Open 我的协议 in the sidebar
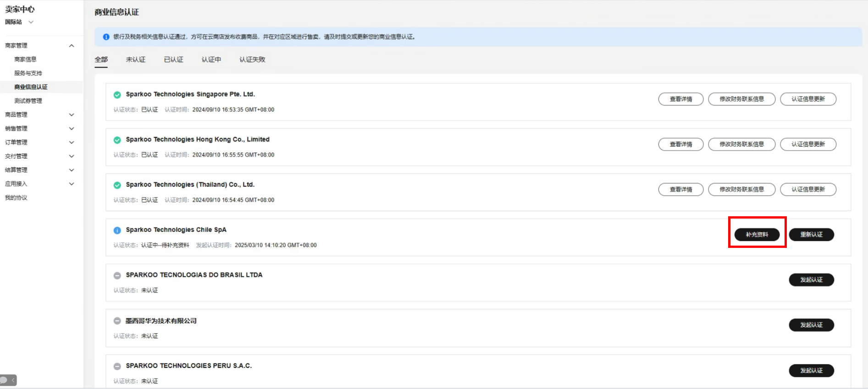The width and height of the screenshot is (868, 389). tap(16, 198)
